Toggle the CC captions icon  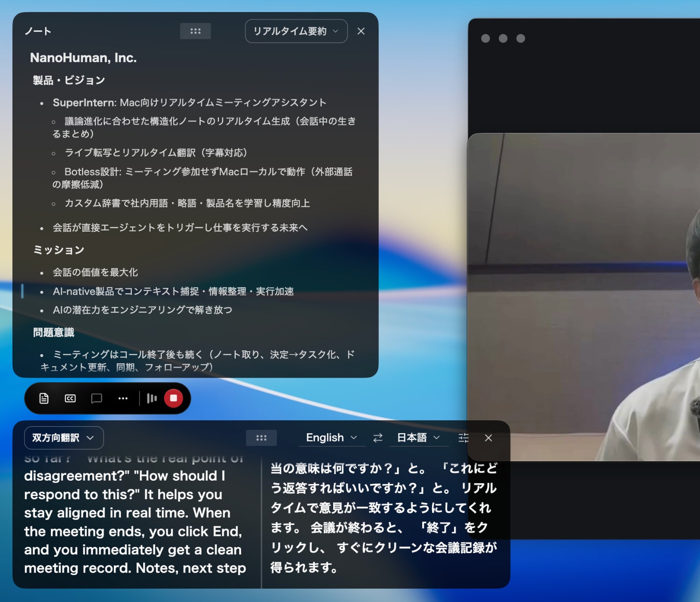tap(70, 398)
